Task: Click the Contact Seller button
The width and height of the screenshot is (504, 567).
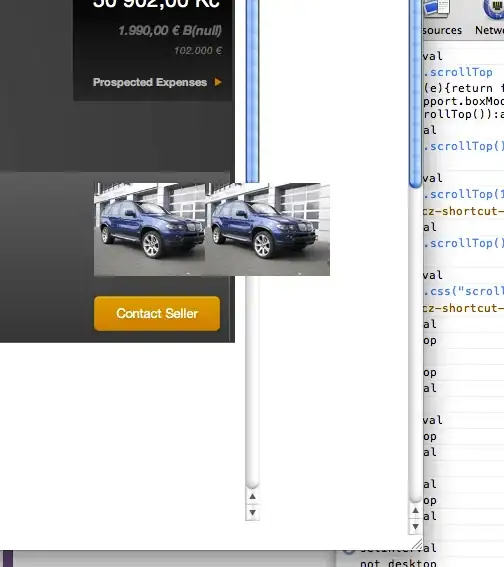Action: point(157,314)
